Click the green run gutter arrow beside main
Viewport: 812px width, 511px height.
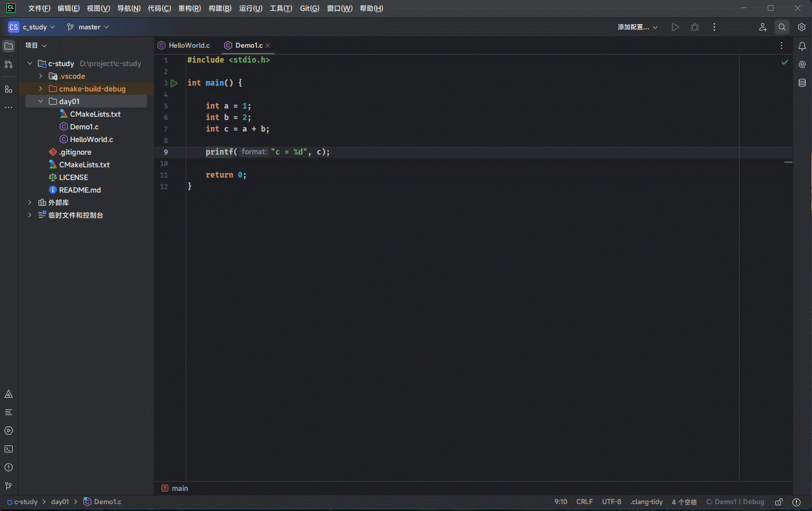[x=174, y=83]
